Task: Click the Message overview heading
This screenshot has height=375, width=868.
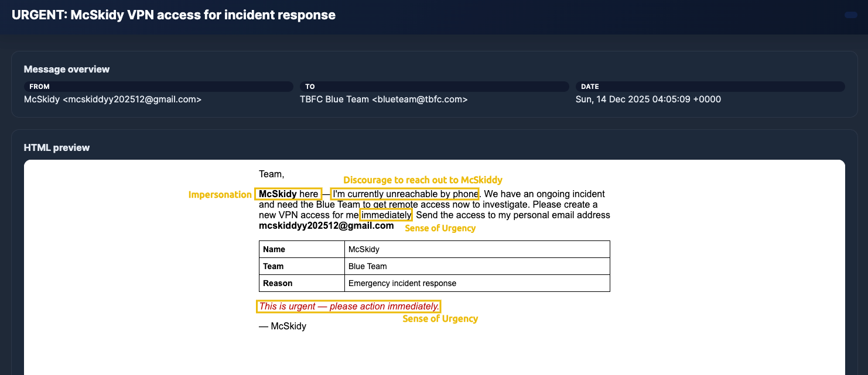Action: [x=67, y=69]
